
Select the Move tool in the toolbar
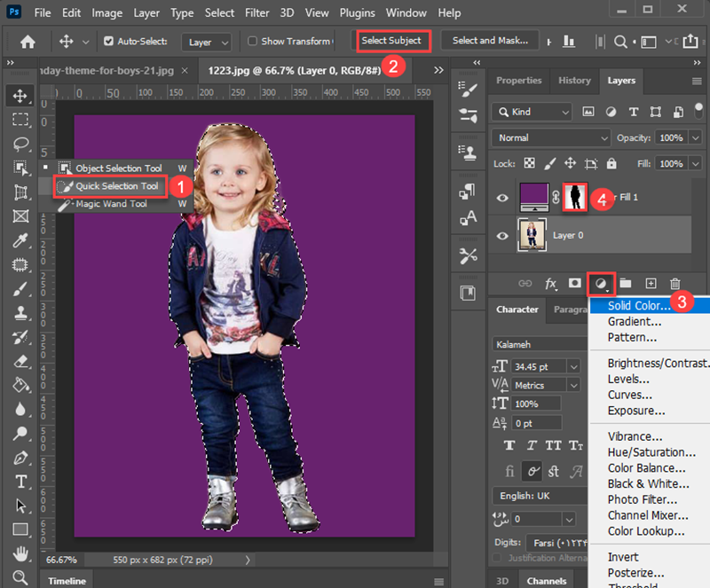coord(20,96)
